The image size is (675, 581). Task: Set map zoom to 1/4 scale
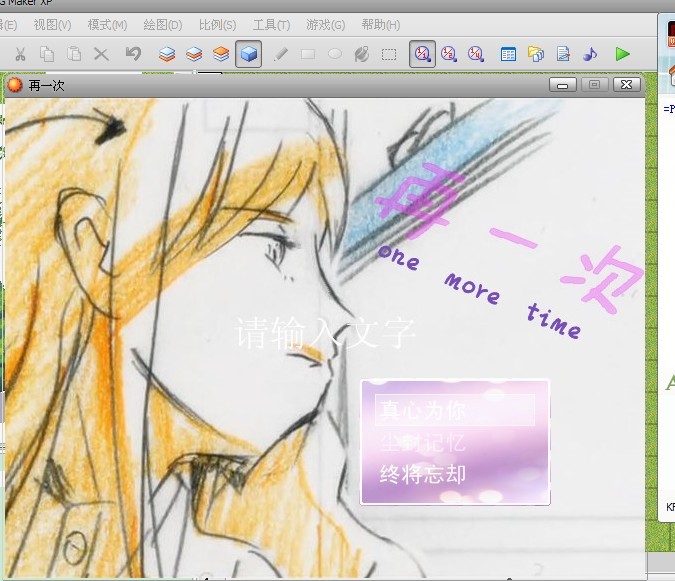click(x=476, y=54)
